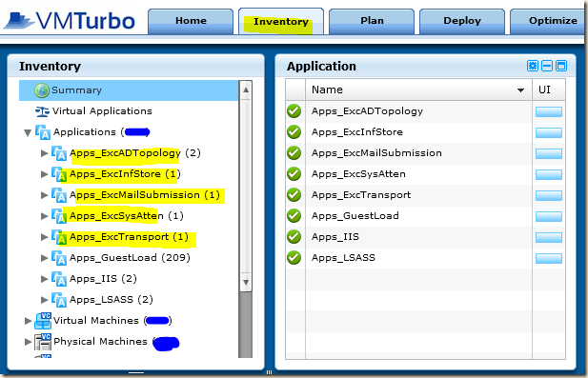This screenshot has height=378, width=588.
Task: Select Apps_ExcTransport in the Application table
Action: tap(361, 195)
